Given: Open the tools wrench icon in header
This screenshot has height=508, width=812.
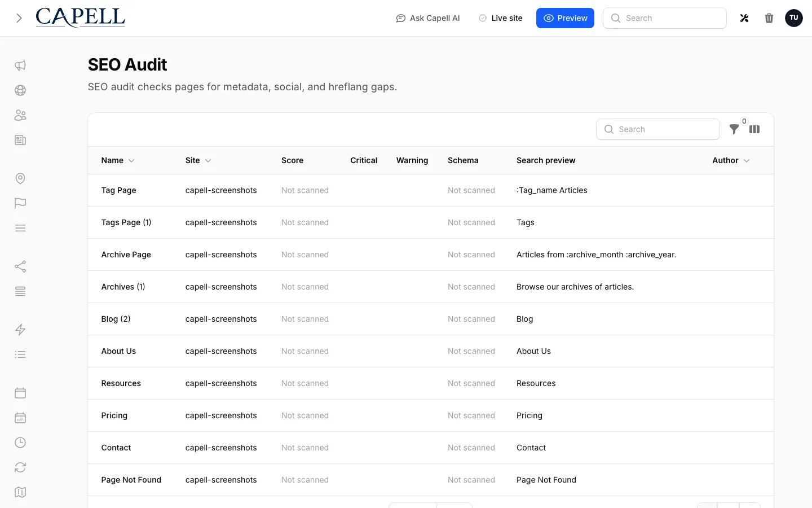Looking at the screenshot, I should pos(744,18).
